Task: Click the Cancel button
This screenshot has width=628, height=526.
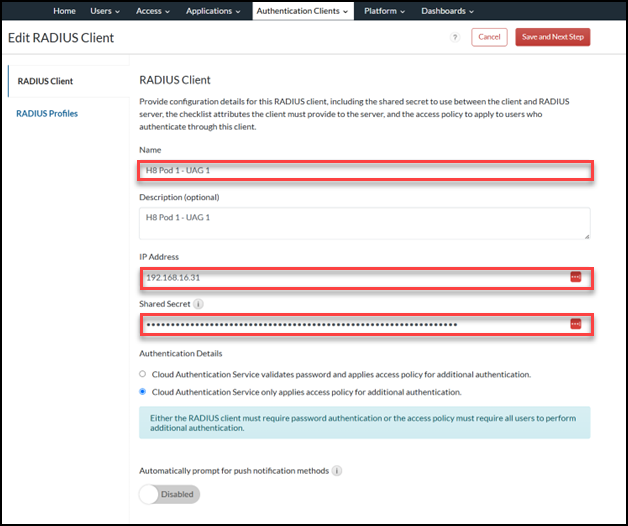Action: (489, 37)
